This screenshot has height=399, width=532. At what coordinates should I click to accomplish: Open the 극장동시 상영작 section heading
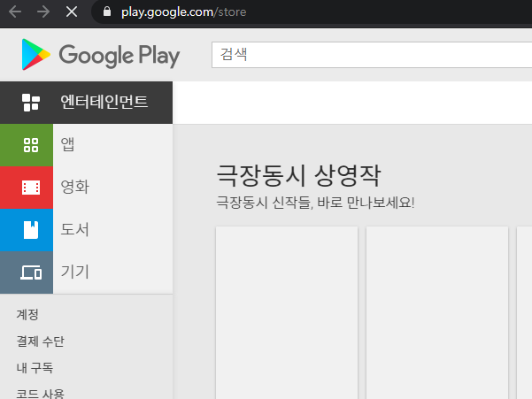pos(299,175)
